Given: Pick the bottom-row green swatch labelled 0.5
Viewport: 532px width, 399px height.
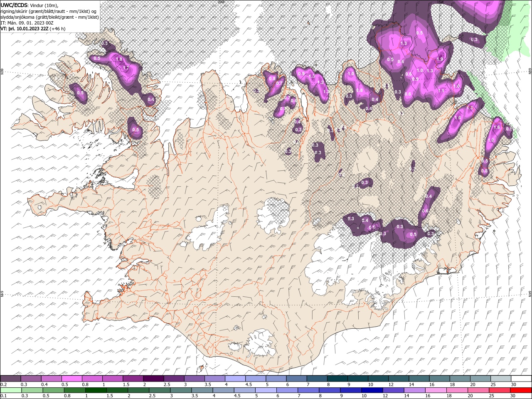Looking at the screenshot, I should coord(53,390).
